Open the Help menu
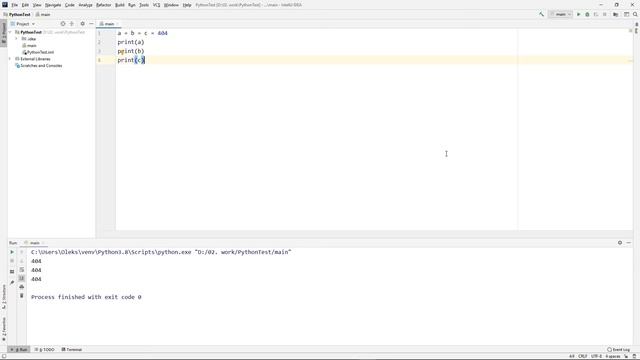The width and height of the screenshot is (640, 360). (187, 5)
